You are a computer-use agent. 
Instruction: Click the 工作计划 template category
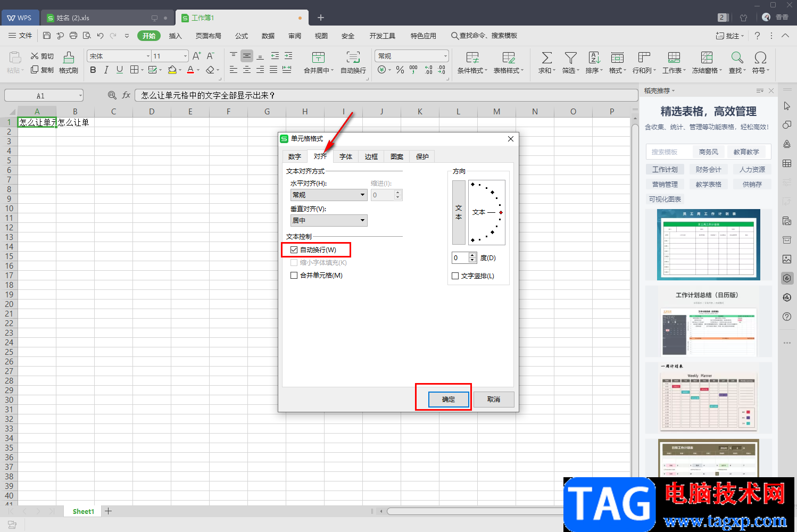tap(665, 169)
